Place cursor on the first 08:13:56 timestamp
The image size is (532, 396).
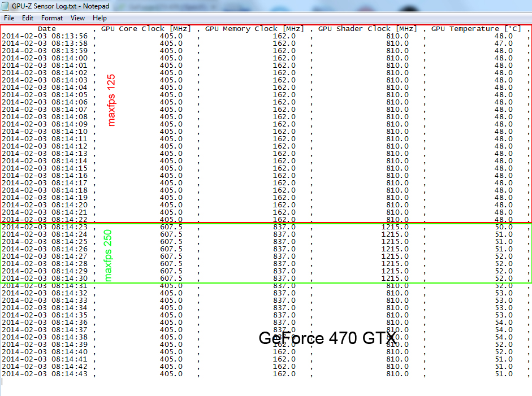(69, 36)
